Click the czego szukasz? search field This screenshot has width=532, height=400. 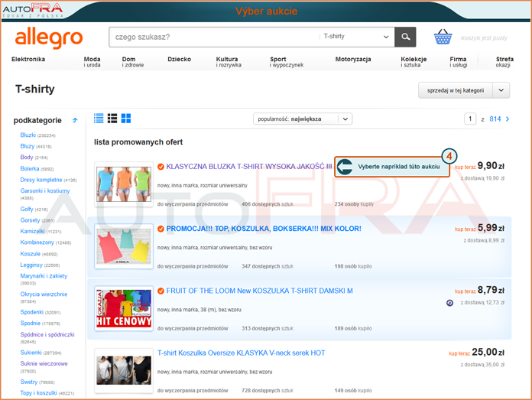tap(214, 37)
